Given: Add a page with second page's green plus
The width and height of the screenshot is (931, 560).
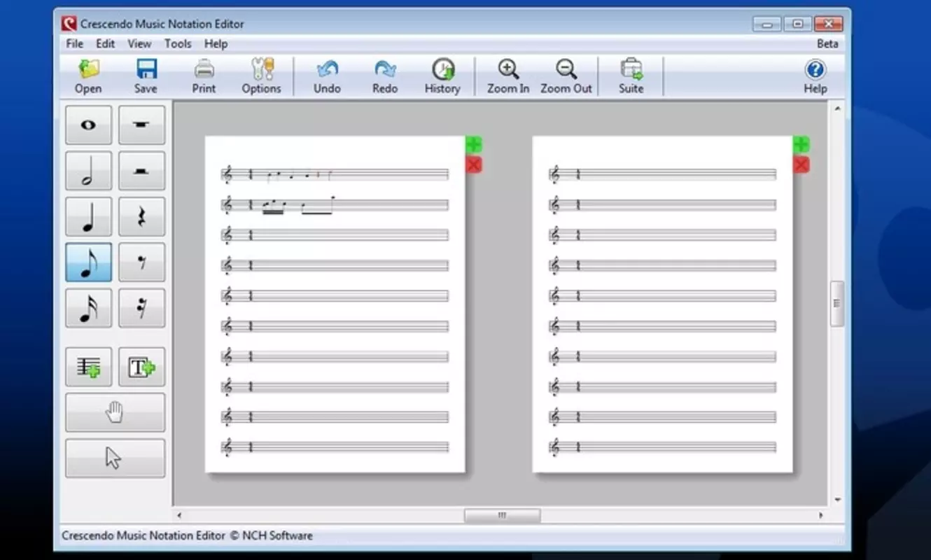Looking at the screenshot, I should (801, 145).
